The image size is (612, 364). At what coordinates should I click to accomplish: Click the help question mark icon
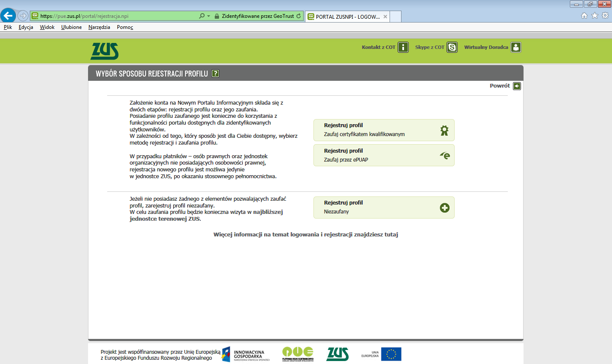[216, 73]
